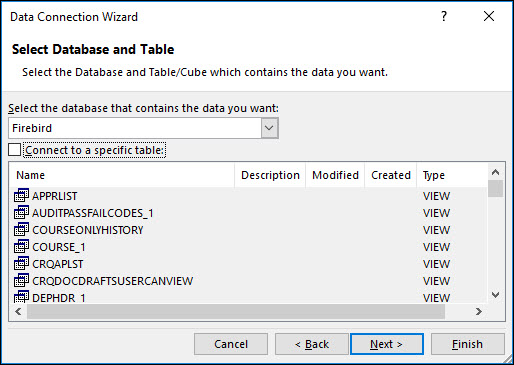Click VIEW type in AUDITPASSFAILCODES_1 row
Screen dimensions: 514x365
[x=436, y=213]
